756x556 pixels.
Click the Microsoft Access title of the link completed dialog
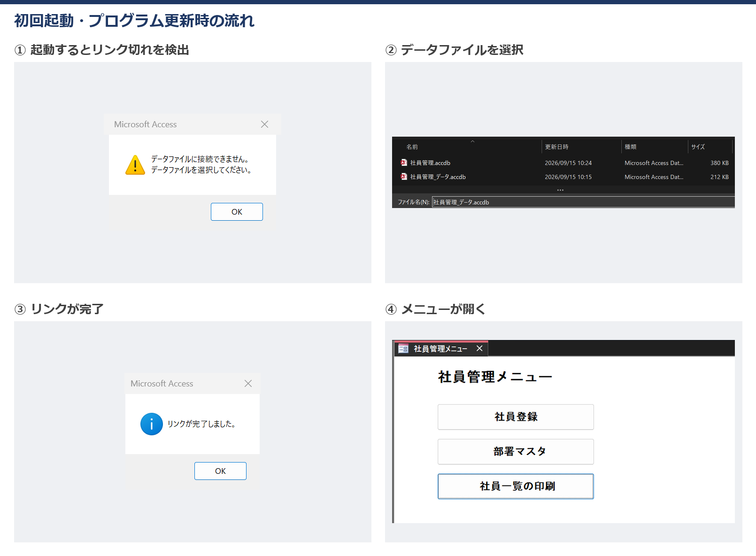tap(162, 384)
